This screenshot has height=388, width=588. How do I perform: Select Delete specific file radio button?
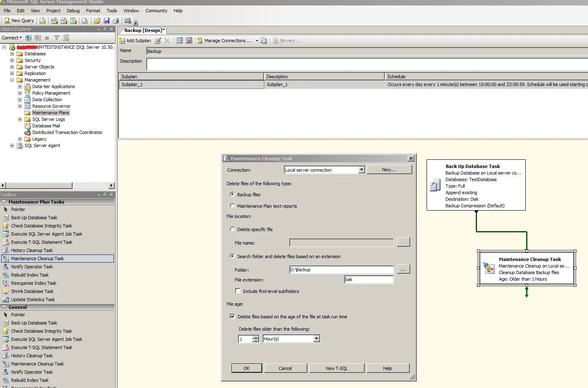[232, 229]
